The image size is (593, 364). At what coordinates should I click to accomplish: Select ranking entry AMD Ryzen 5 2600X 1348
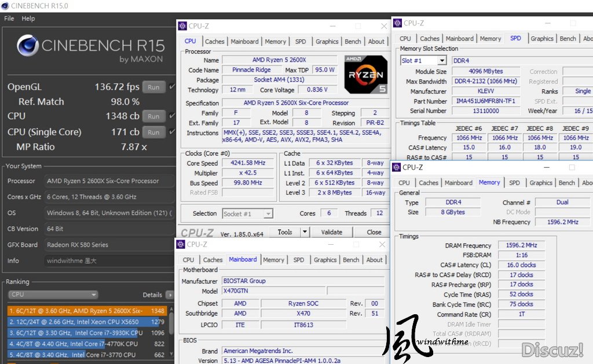pyautogui.click(x=87, y=311)
